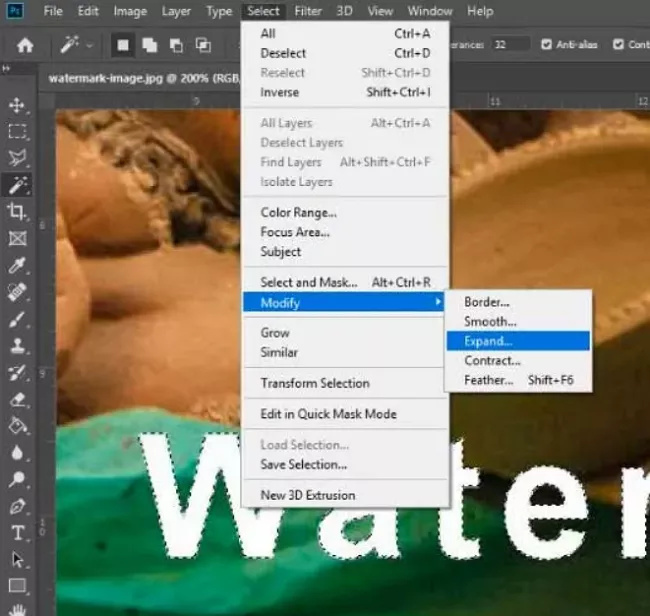Choose New Selection mode button
650x616 pixels.
124,45
